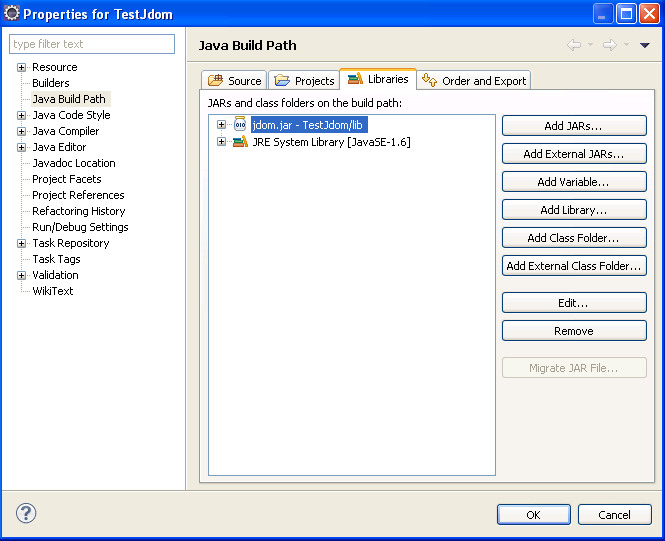Click the Add Variable... button
Image resolution: width=665 pixels, height=541 pixels.
click(x=574, y=182)
